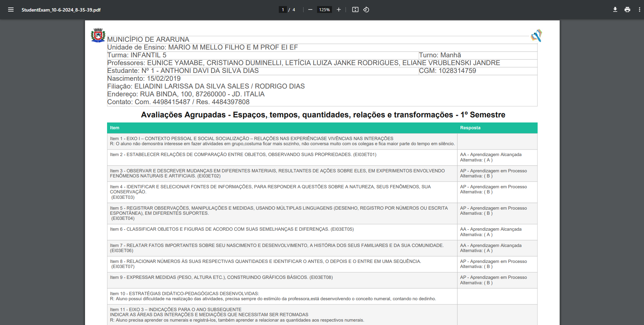Click the Item 1 EIXO I row text
The height and width of the screenshot is (325, 644).
pos(282,141)
